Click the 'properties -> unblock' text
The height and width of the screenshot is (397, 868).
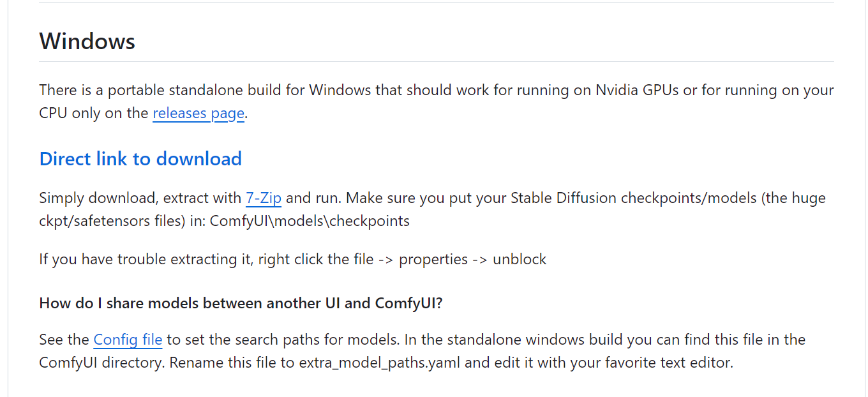(473, 260)
